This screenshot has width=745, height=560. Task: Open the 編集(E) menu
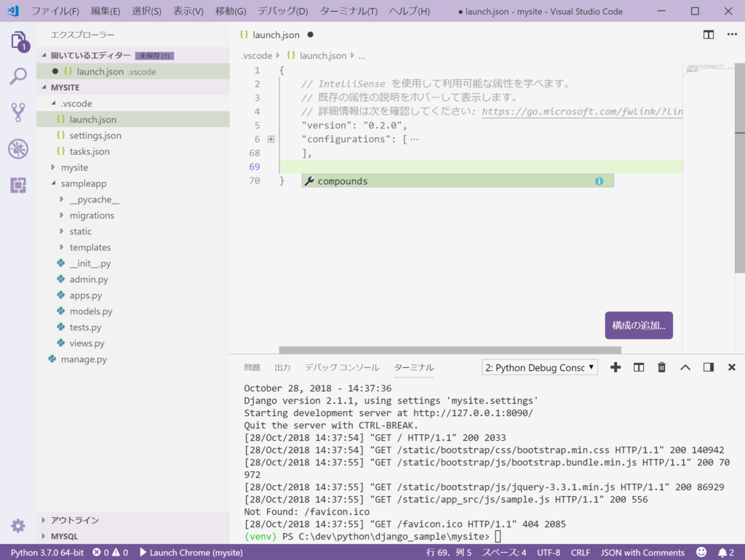[105, 11]
